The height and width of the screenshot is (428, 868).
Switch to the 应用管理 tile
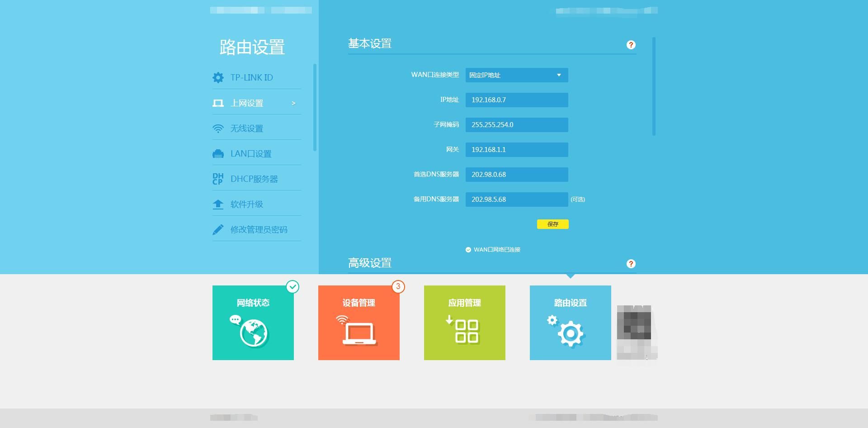tap(465, 323)
